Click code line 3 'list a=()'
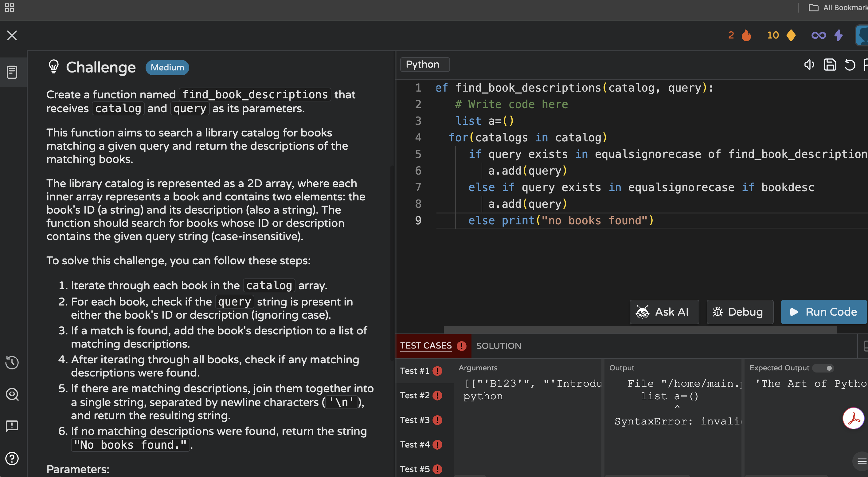 click(485, 121)
